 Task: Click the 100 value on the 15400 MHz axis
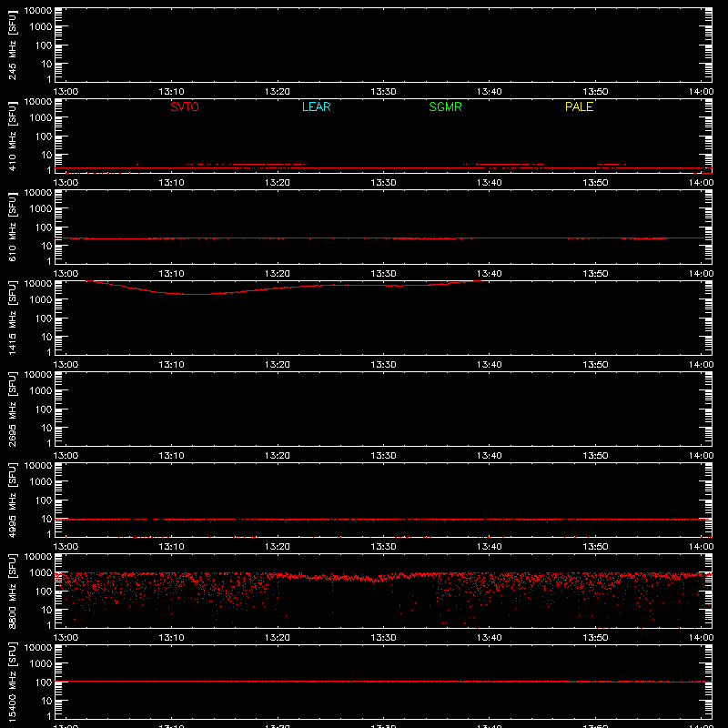tap(44, 682)
